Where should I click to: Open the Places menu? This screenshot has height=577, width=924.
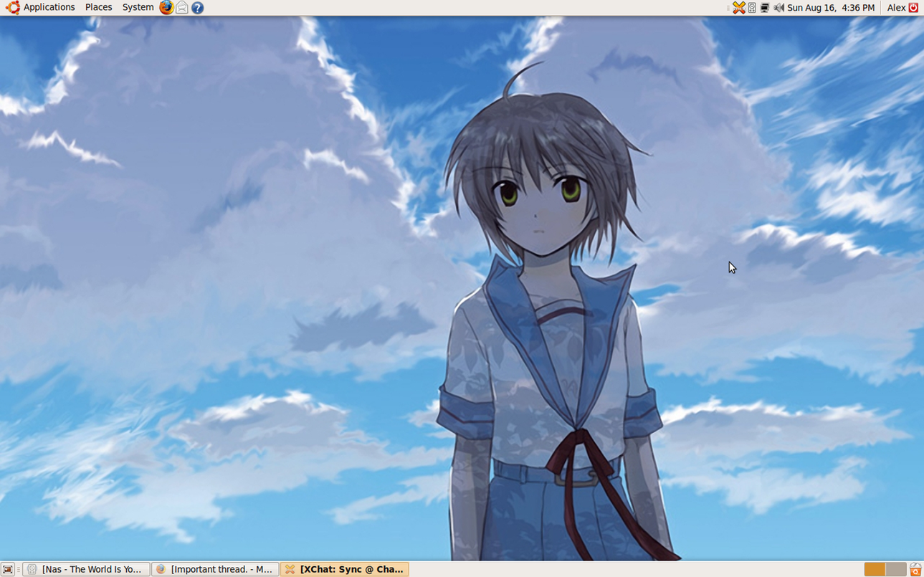point(98,7)
